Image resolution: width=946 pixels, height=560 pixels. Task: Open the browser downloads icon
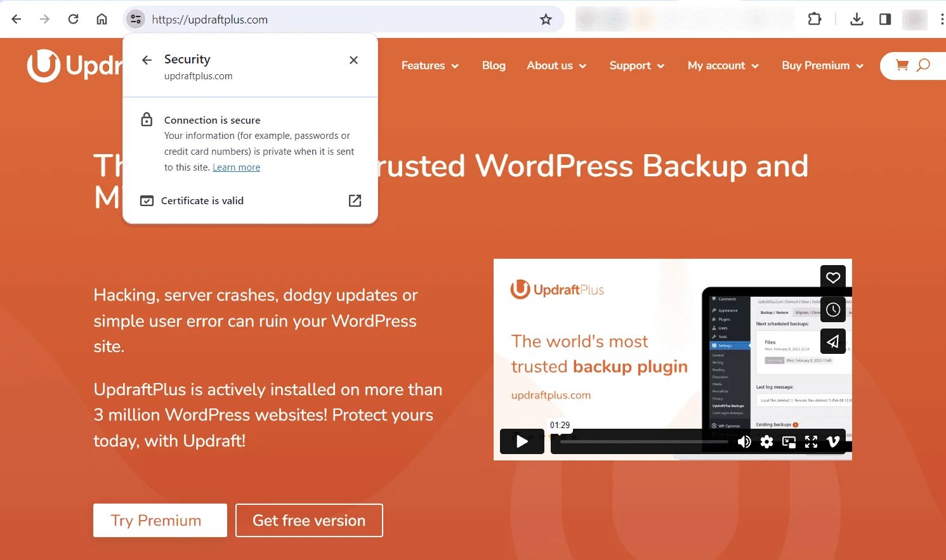[857, 19]
